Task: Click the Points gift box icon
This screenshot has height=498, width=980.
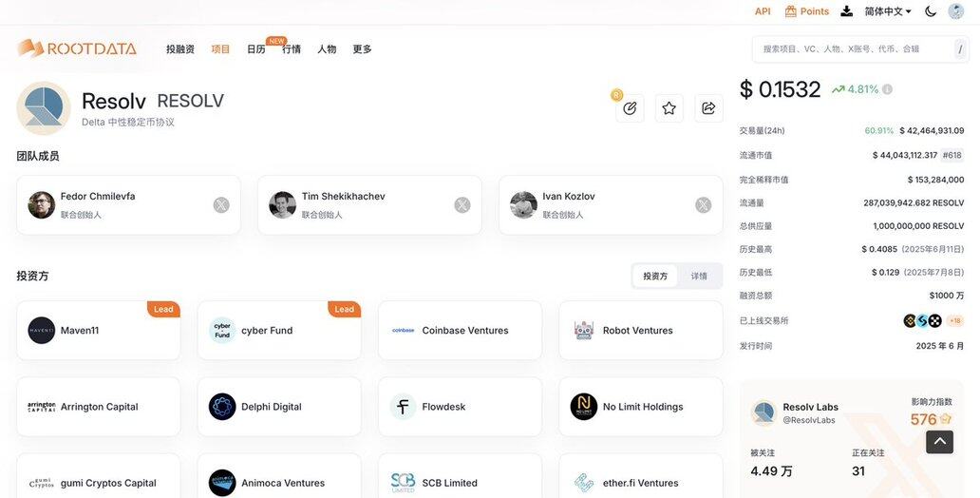Action: tap(791, 11)
